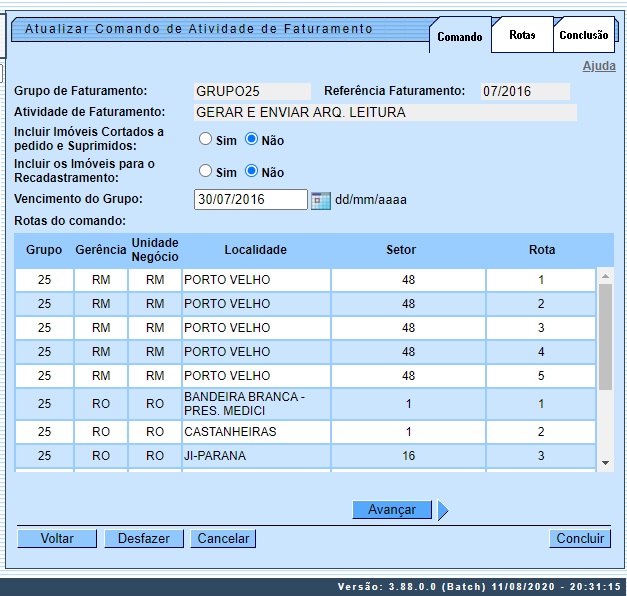Click the Voltar button
The width and height of the screenshot is (627, 596).
(57, 538)
